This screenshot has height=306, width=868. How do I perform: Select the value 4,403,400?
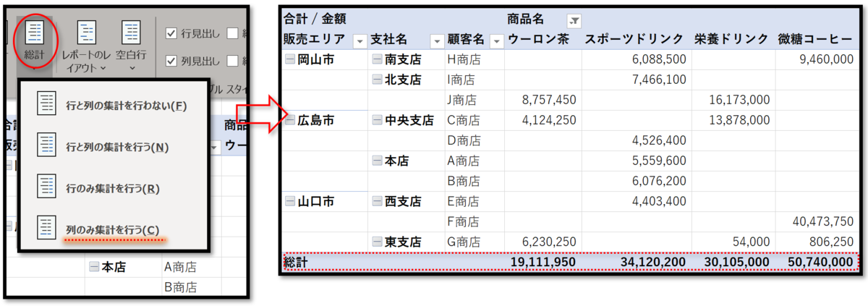point(659,201)
